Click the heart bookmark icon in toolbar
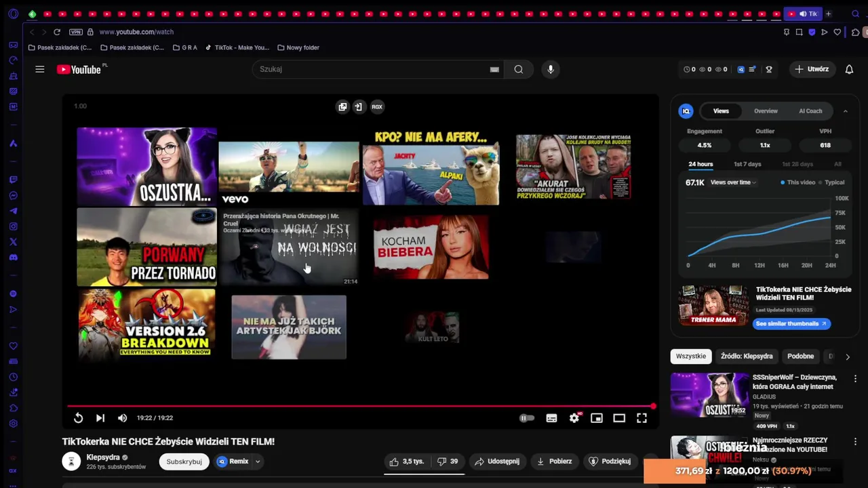Image resolution: width=868 pixels, height=488 pixels. pos(837,32)
